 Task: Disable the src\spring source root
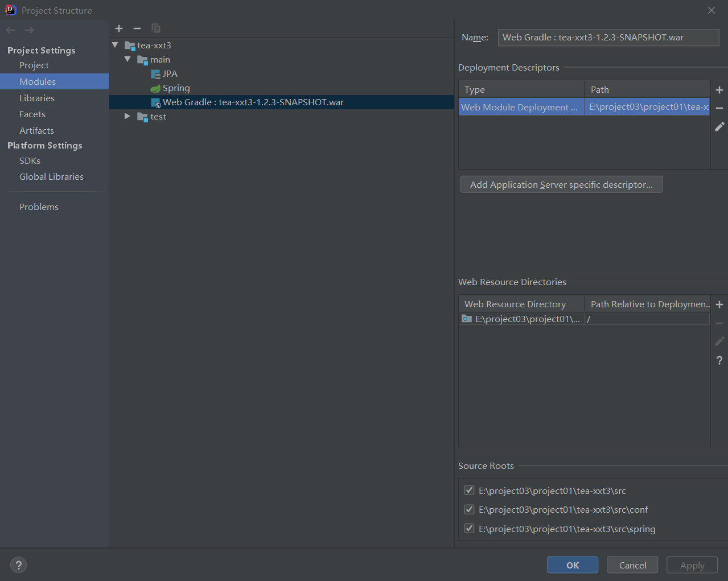[469, 529]
